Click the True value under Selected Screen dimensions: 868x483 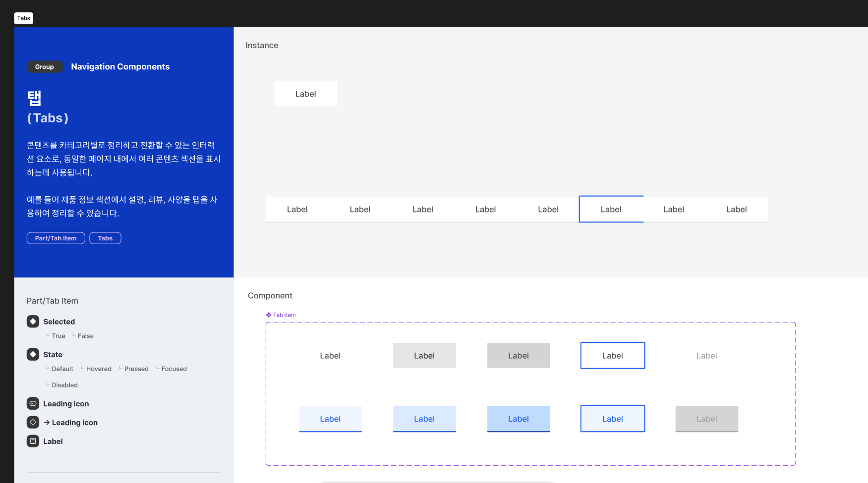(x=58, y=336)
